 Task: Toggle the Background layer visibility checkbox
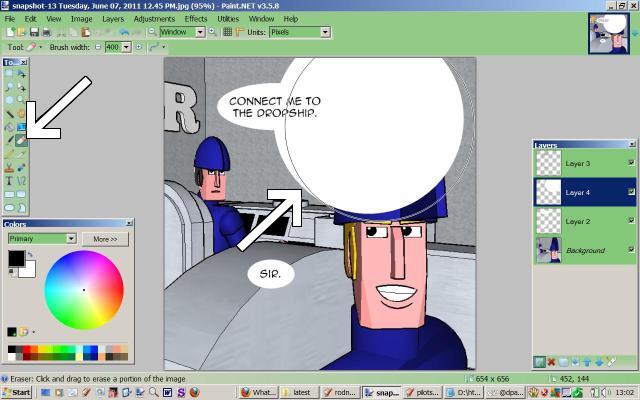click(x=630, y=250)
